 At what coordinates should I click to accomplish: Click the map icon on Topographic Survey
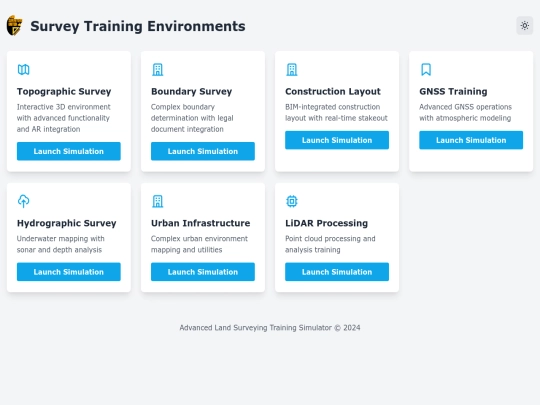pyautogui.click(x=23, y=70)
